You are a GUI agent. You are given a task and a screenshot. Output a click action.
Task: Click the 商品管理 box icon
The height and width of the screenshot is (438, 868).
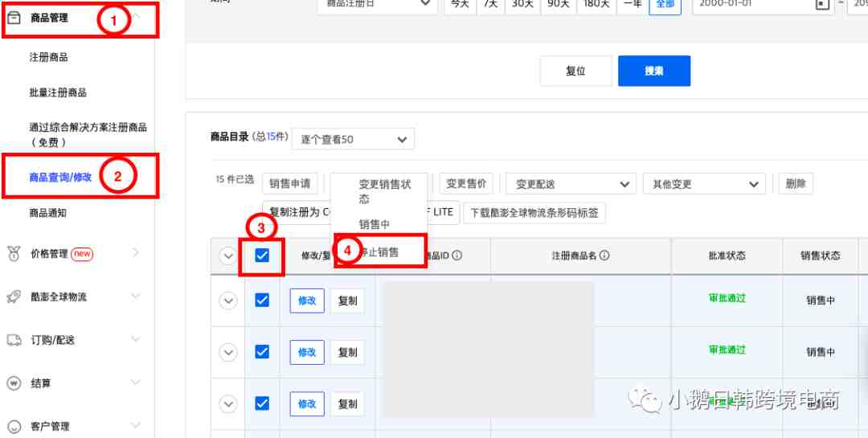point(14,18)
